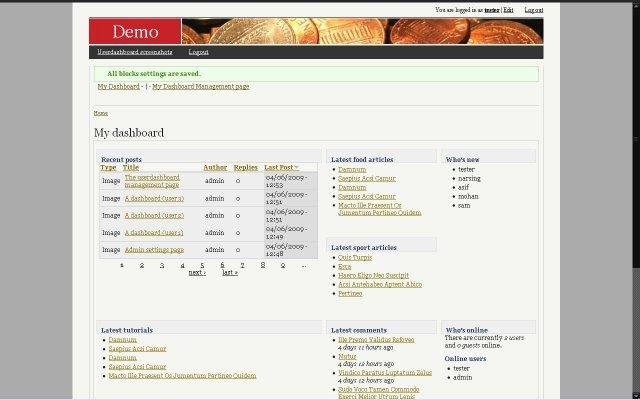Viewport: 640px width, 400px height.
Task: Sort Recent posts by Title column
Action: [x=131, y=167]
